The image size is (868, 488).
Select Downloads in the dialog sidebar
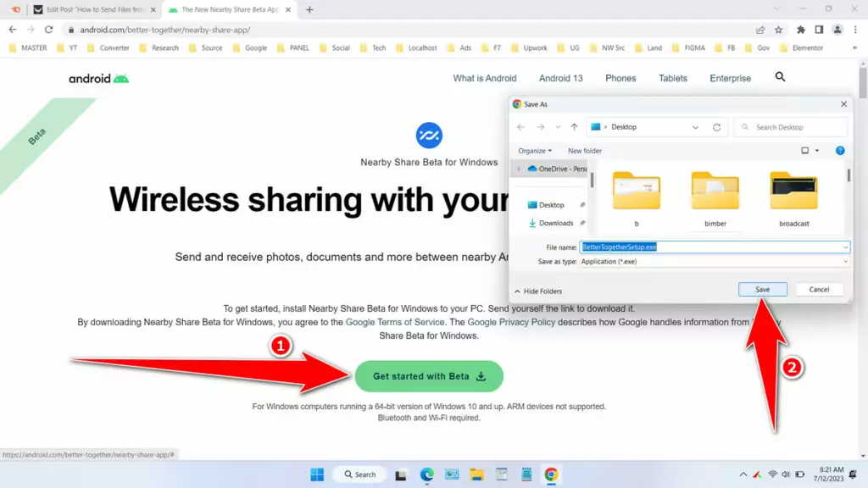click(556, 223)
